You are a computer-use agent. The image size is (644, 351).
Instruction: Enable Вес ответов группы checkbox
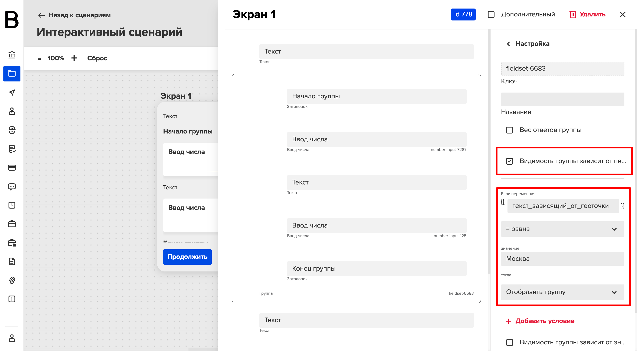pyautogui.click(x=509, y=130)
